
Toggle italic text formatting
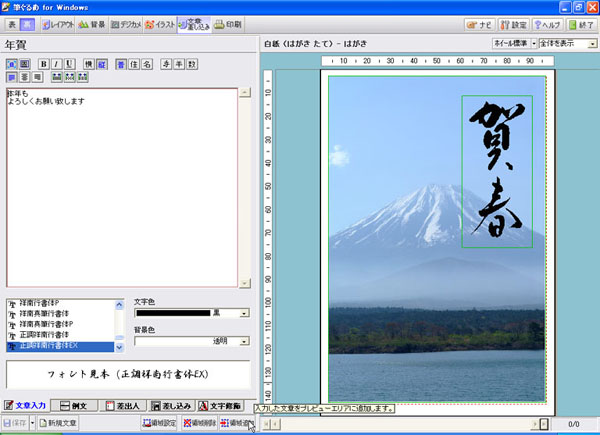[x=55, y=64]
